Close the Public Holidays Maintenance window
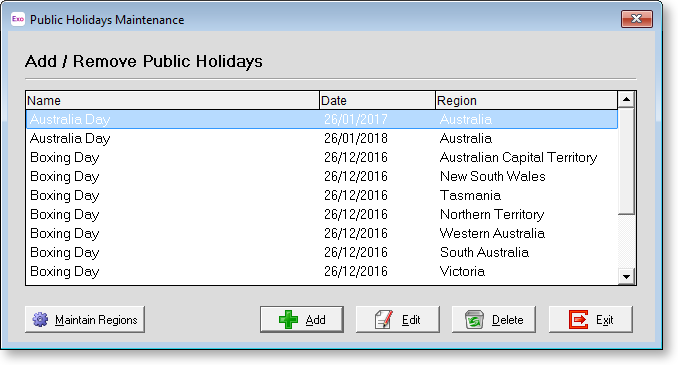This screenshot has width=678, height=365. [x=636, y=19]
